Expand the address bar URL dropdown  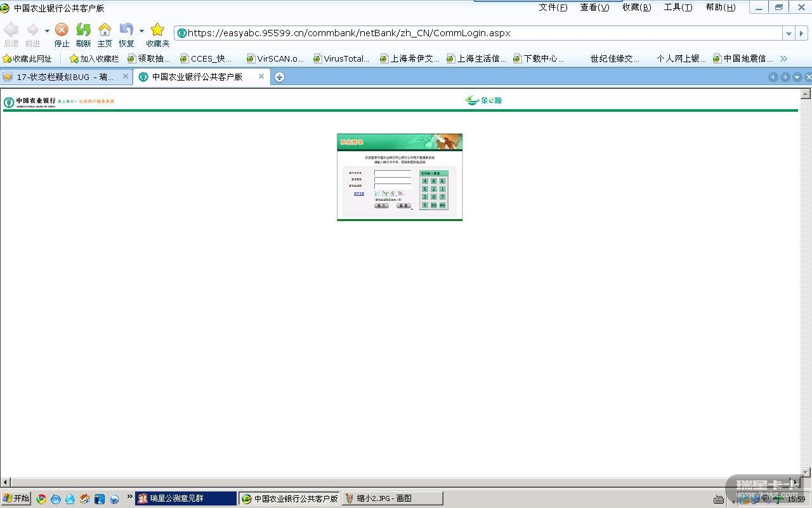(x=789, y=33)
